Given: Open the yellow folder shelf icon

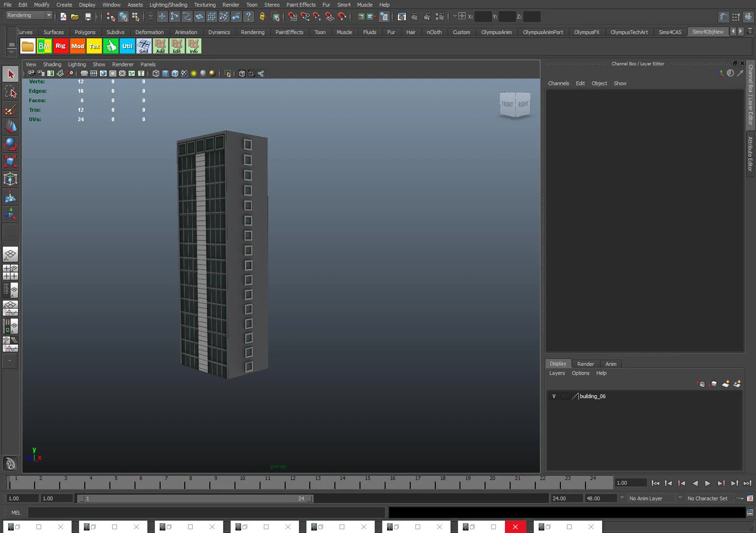Looking at the screenshot, I should (27, 46).
